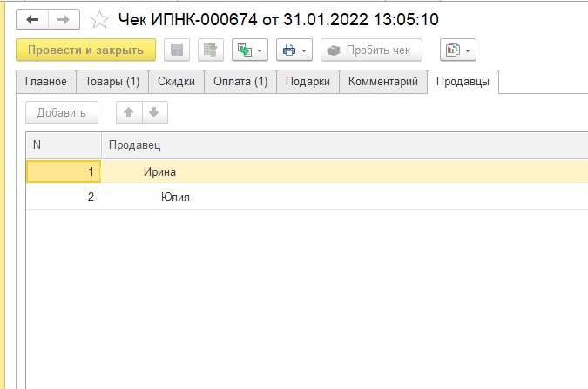Screen dimensions: 588x389
Task: Click the Добавить button
Action: pos(62,112)
